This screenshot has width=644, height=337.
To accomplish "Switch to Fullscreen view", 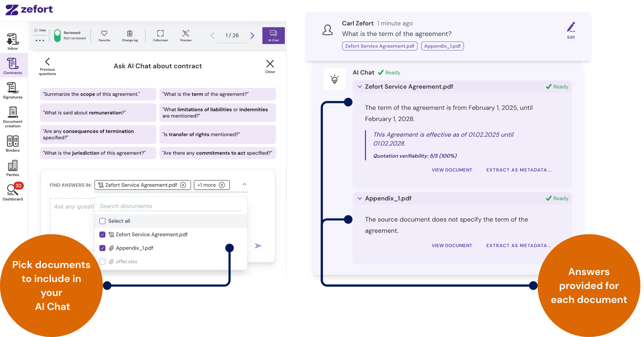I will tap(160, 36).
